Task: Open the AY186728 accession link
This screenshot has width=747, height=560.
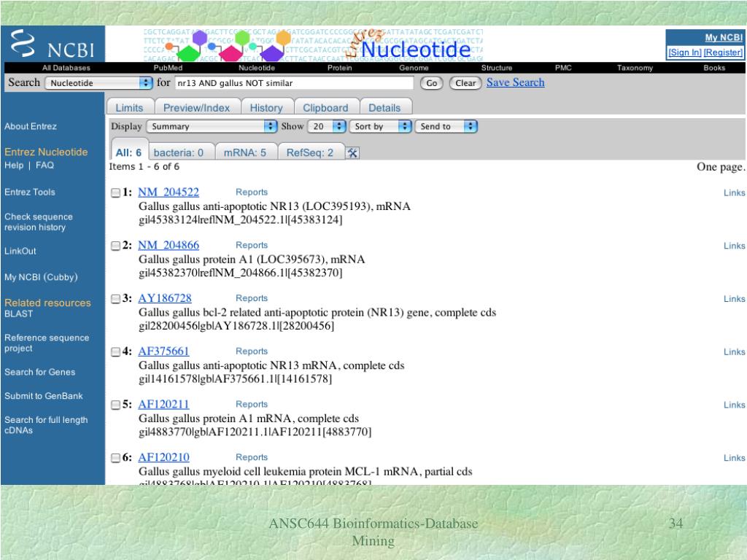Action: (165, 298)
